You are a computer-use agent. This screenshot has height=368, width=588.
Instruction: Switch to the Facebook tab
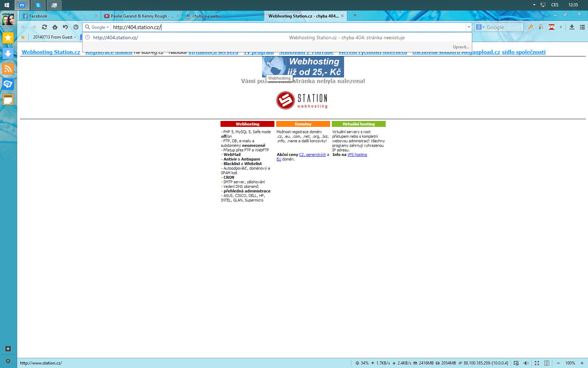(59, 16)
